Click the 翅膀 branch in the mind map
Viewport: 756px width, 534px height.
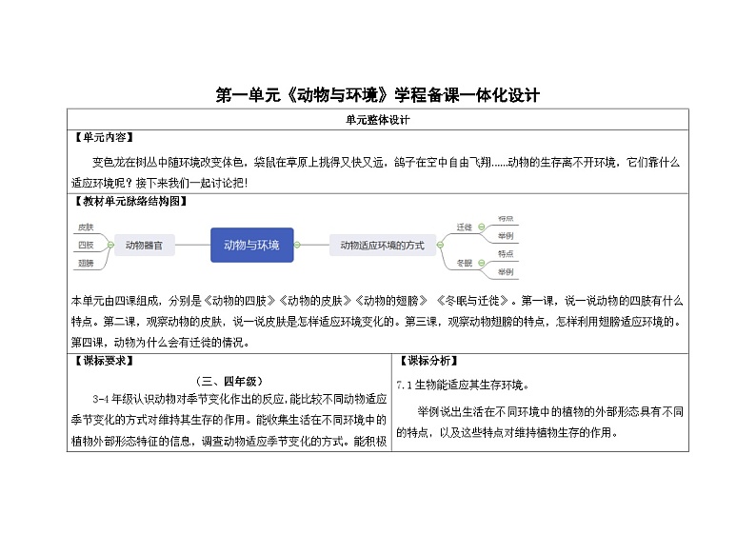[x=86, y=263]
